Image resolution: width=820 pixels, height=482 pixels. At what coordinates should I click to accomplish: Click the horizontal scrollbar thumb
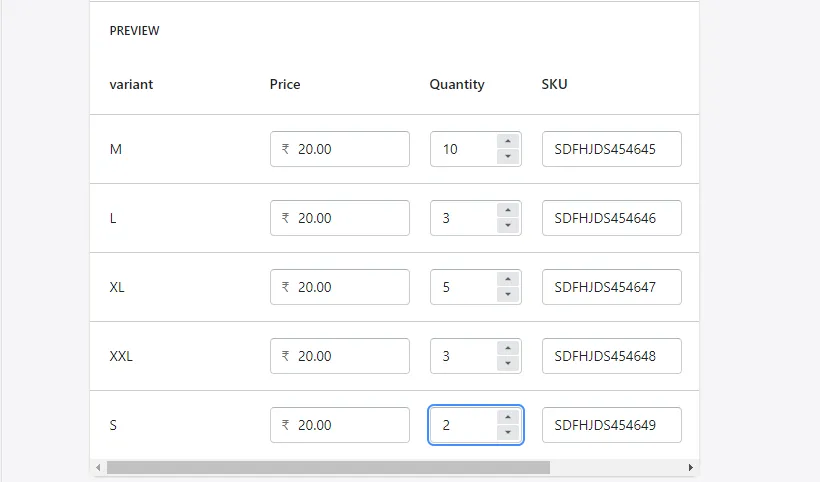(x=328, y=467)
